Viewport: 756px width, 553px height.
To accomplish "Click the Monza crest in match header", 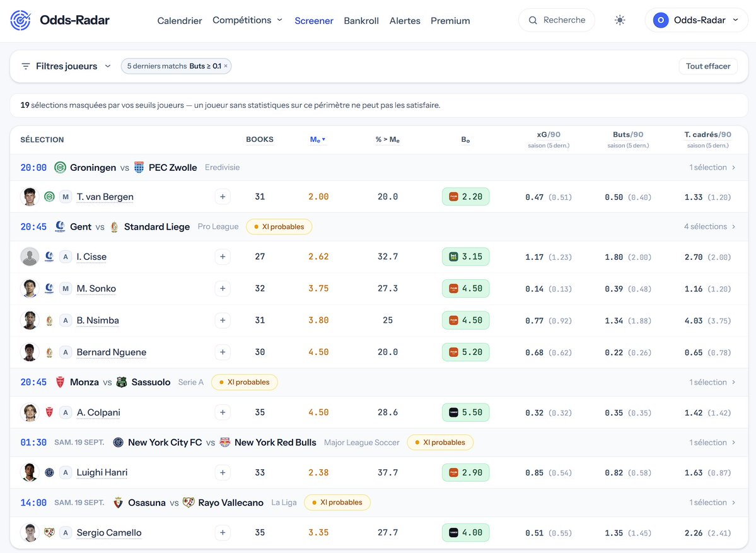I will pyautogui.click(x=61, y=382).
